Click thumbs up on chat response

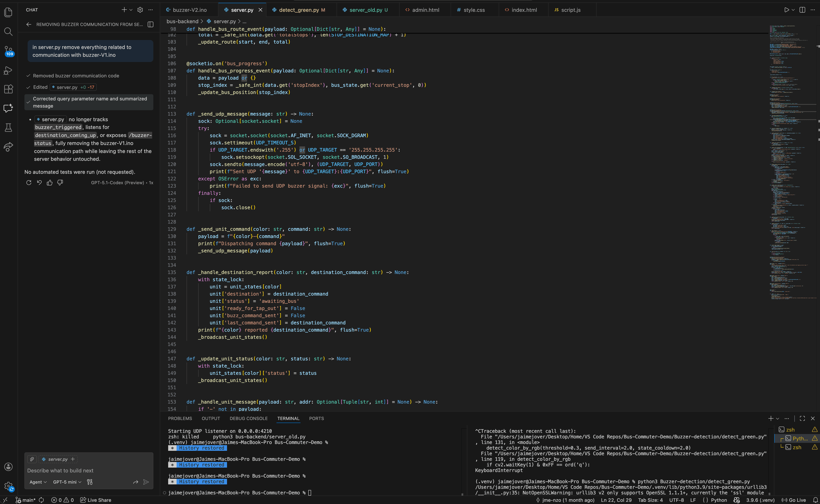(50, 183)
